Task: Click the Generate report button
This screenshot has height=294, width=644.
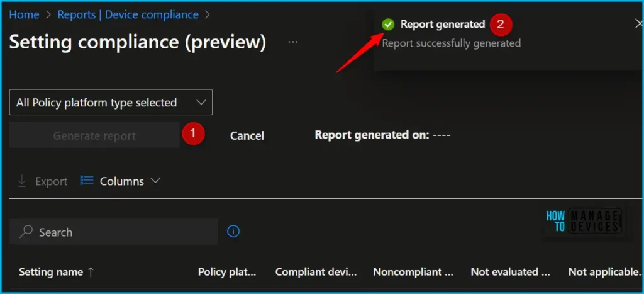Action: 94,135
